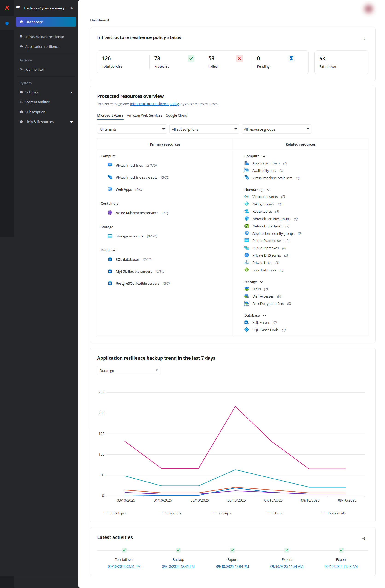Click the Network security groups icon
The width and height of the screenshot is (385, 588).
[x=246, y=219]
